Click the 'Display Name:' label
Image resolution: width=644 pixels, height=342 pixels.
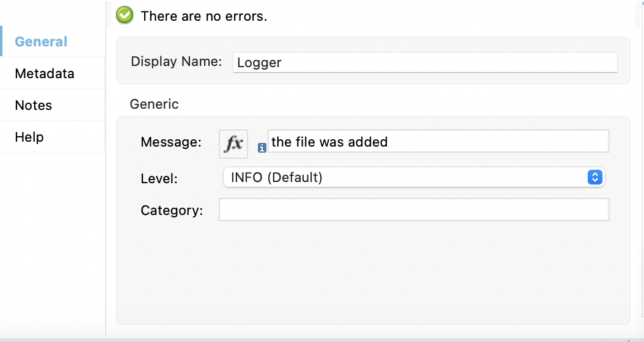point(177,62)
